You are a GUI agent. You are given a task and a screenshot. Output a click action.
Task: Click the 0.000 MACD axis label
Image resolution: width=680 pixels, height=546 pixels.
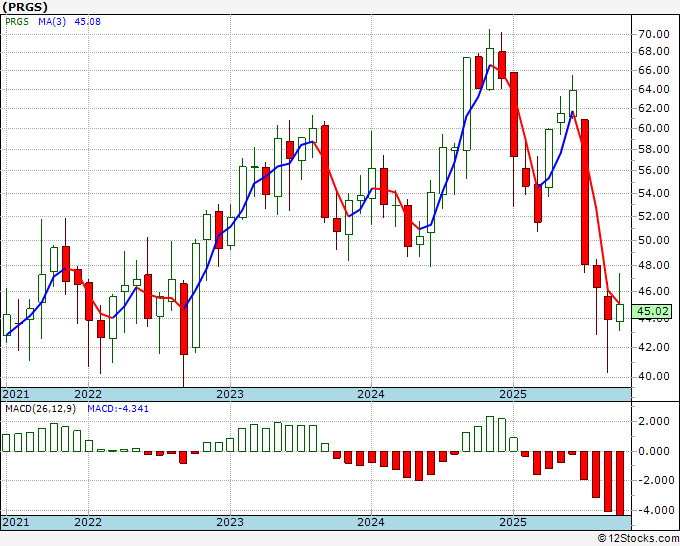(654, 451)
